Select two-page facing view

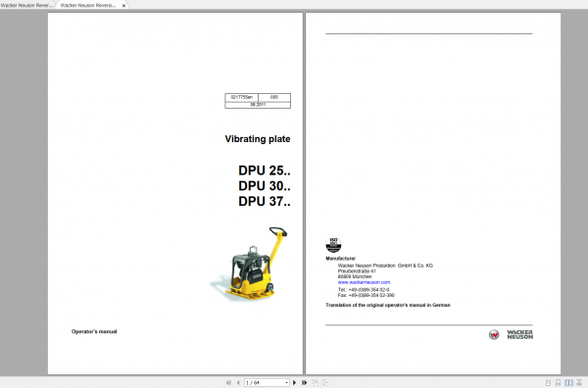point(568,383)
